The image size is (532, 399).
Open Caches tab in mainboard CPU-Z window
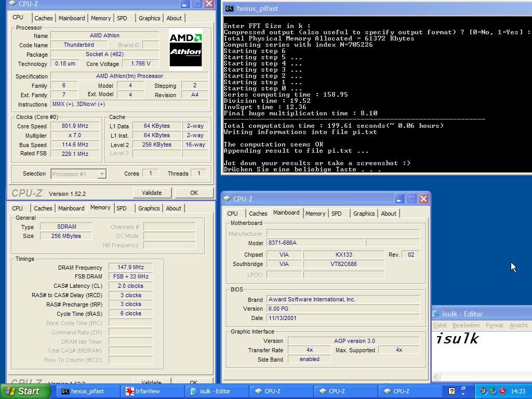(x=258, y=214)
